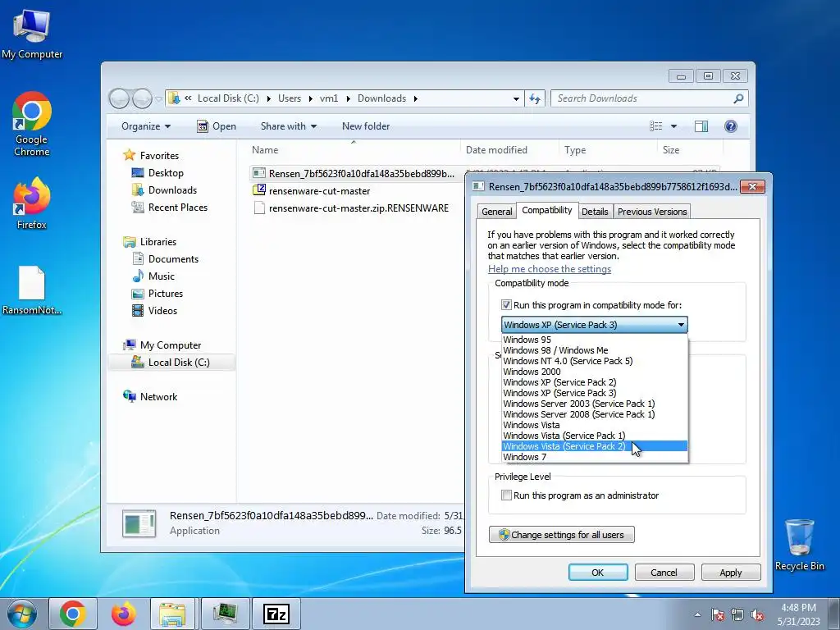This screenshot has height=630, width=840.
Task: Sort files by Date modified column header
Action: (x=509, y=150)
